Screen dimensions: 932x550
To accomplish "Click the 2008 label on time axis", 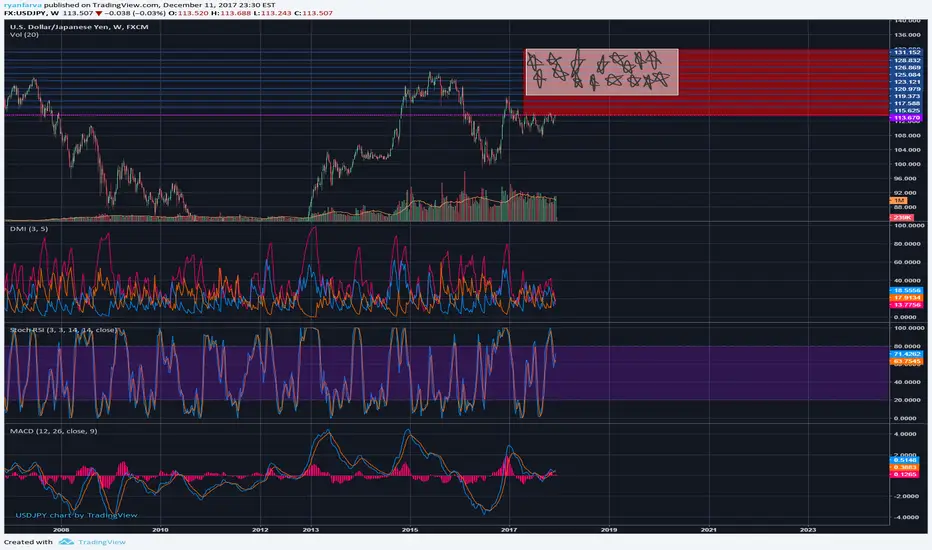I will coord(61,529).
